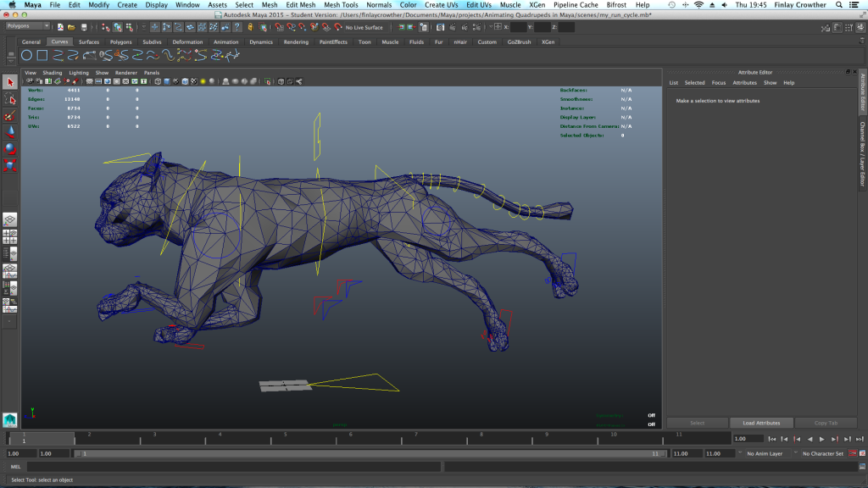Switch to the Polygons shelf tab

(x=120, y=42)
